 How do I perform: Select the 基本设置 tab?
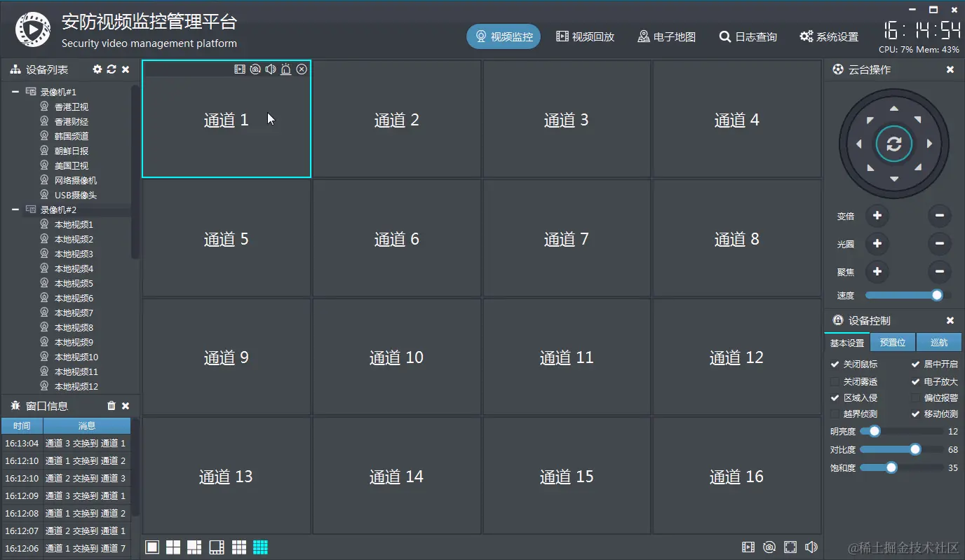coord(847,343)
